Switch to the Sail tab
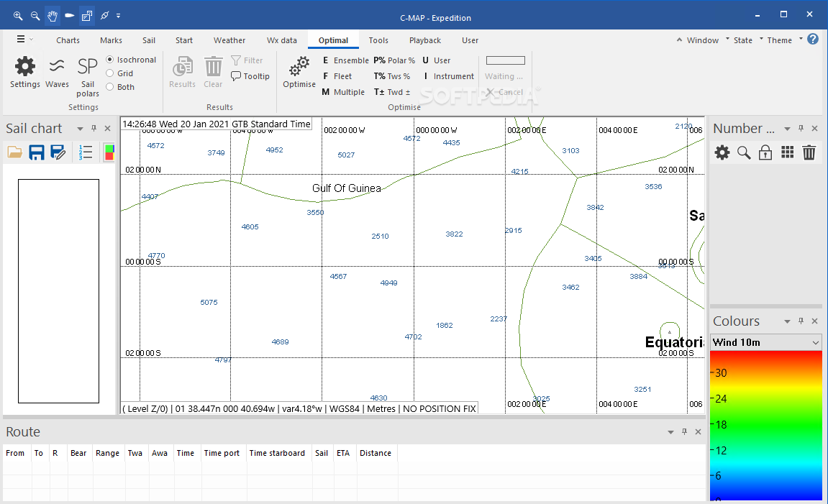The image size is (828, 504). (x=149, y=40)
